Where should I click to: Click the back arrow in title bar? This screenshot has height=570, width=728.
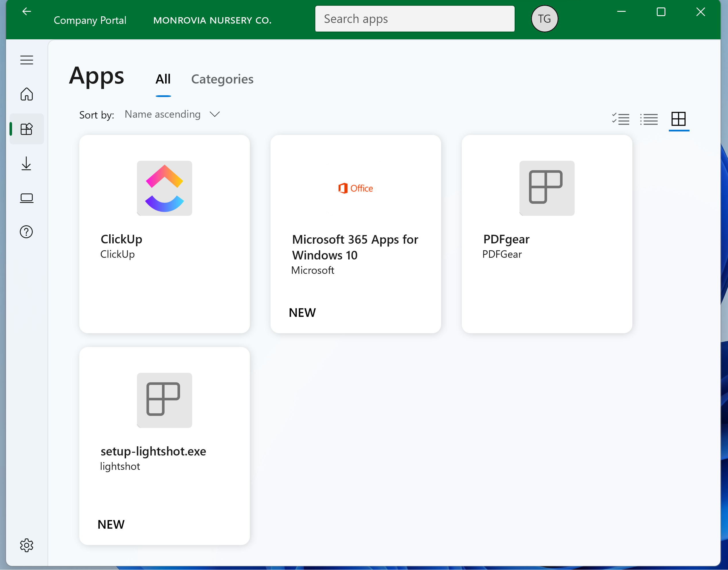point(27,12)
